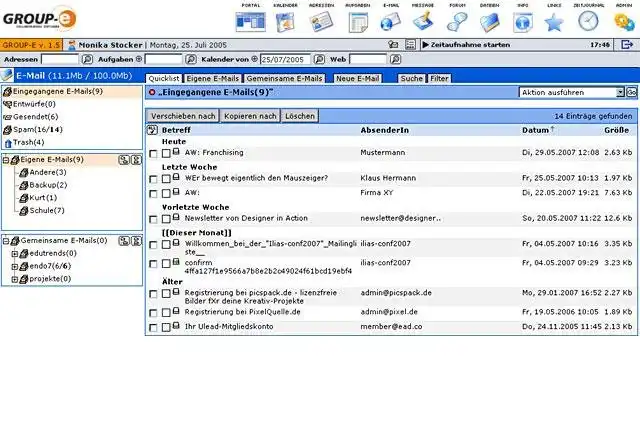Open the Kalender module icon
Image resolution: width=640 pixels, height=426 pixels.
(x=285, y=22)
